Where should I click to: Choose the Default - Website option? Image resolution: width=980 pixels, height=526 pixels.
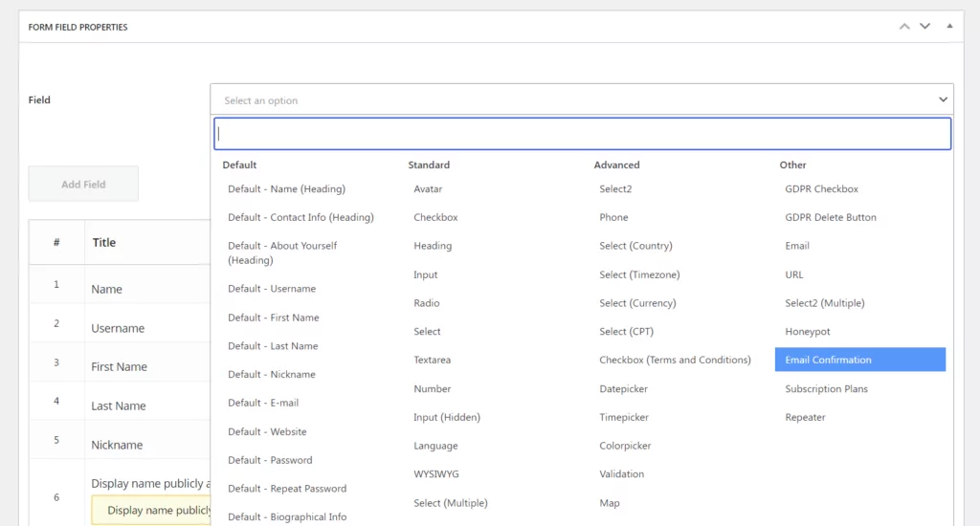click(x=267, y=431)
